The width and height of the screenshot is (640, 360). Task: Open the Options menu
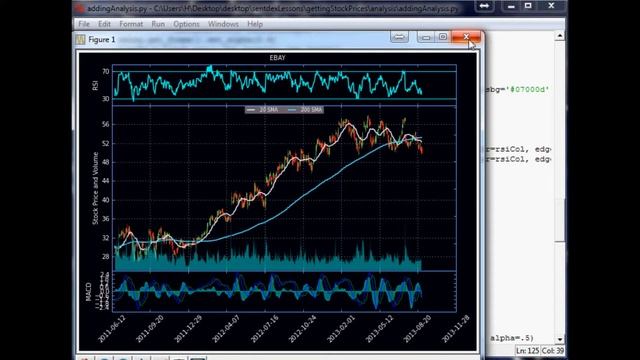(x=186, y=24)
